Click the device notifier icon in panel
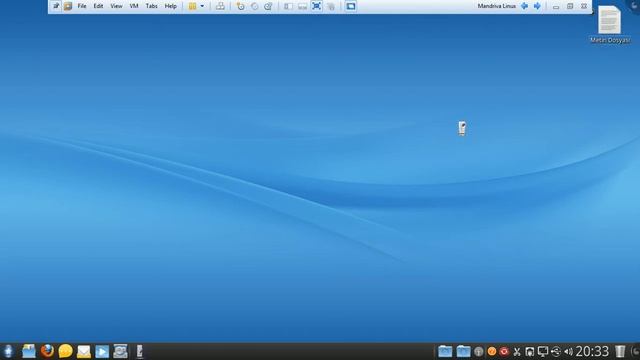 (x=140, y=351)
